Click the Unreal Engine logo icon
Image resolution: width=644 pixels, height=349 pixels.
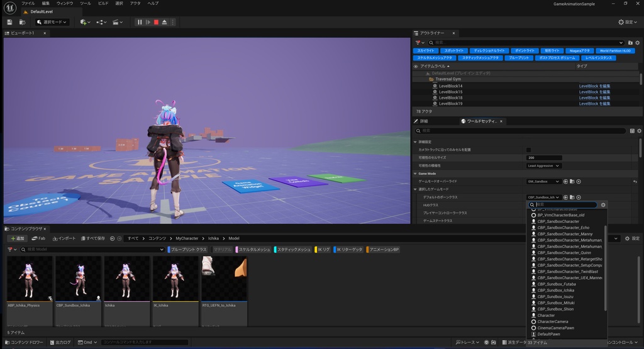tap(10, 8)
